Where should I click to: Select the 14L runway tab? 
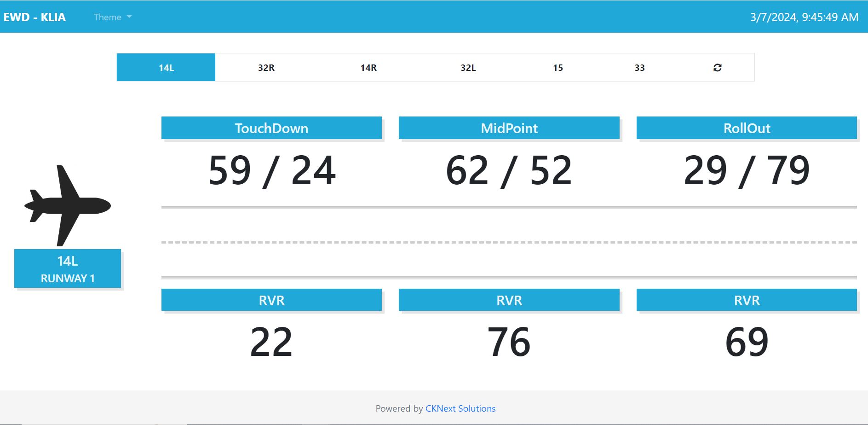click(166, 68)
